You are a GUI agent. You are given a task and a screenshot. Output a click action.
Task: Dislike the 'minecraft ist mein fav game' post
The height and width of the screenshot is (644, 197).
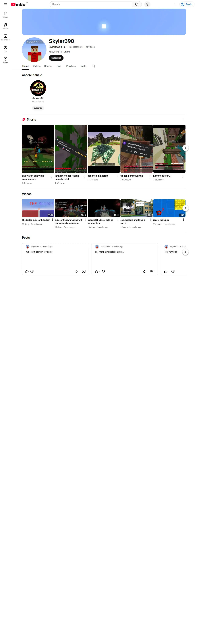[32, 271]
